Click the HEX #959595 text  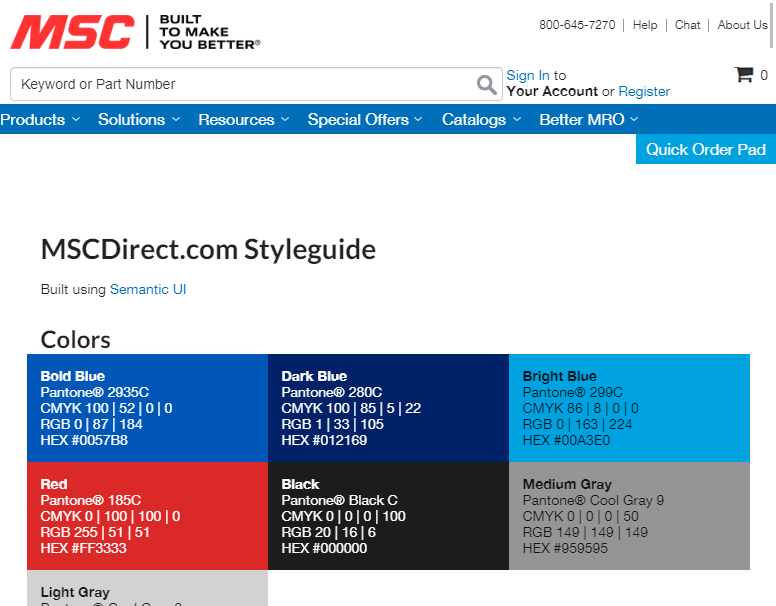tap(565, 548)
